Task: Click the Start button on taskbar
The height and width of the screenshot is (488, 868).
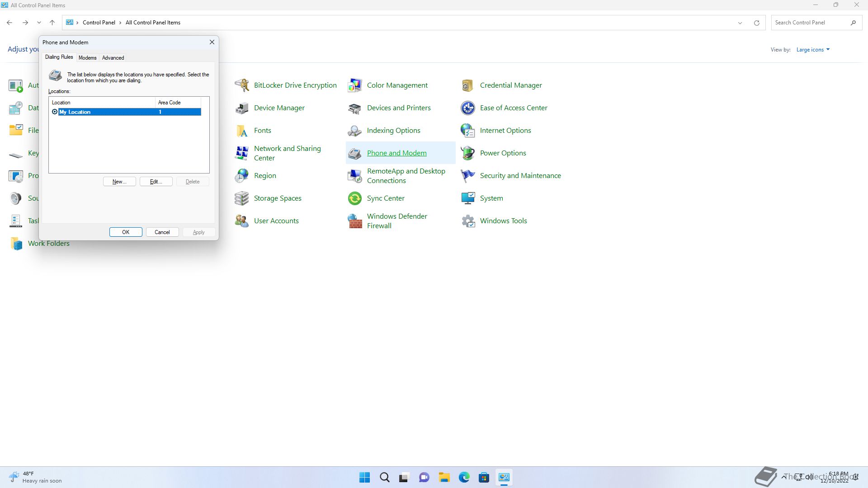Action: coord(364,477)
